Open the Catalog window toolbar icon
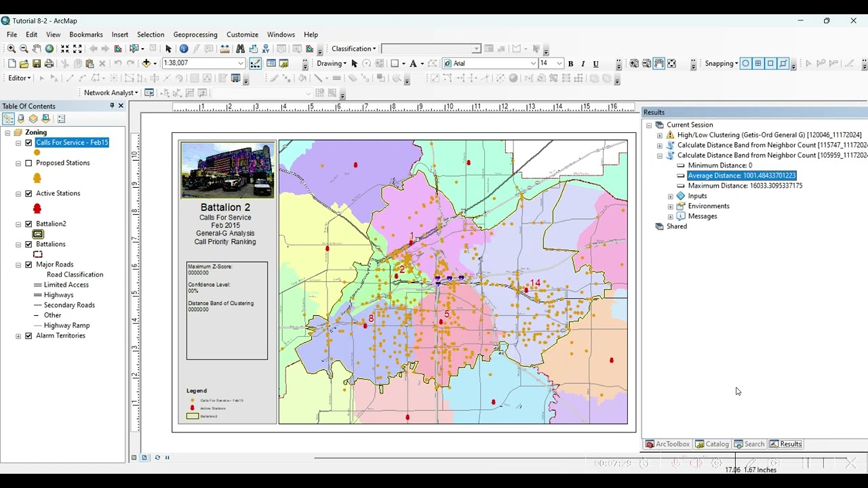The image size is (868, 488). [x=284, y=64]
